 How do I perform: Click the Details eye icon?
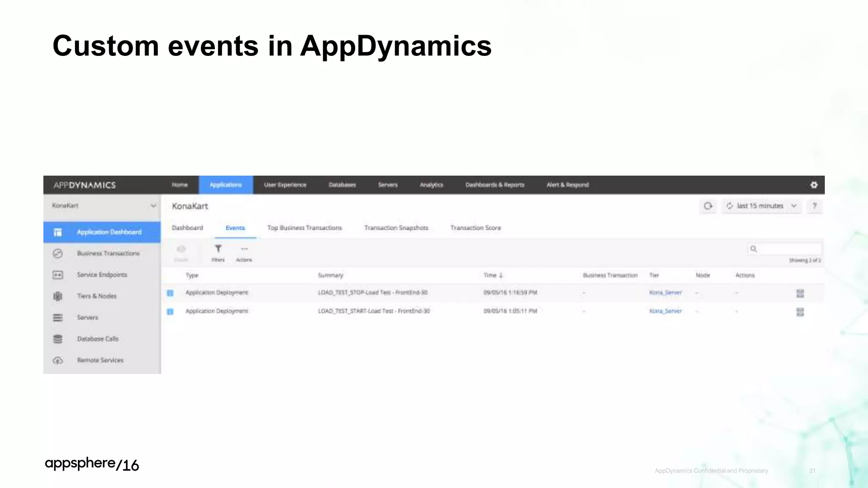pyautogui.click(x=181, y=249)
